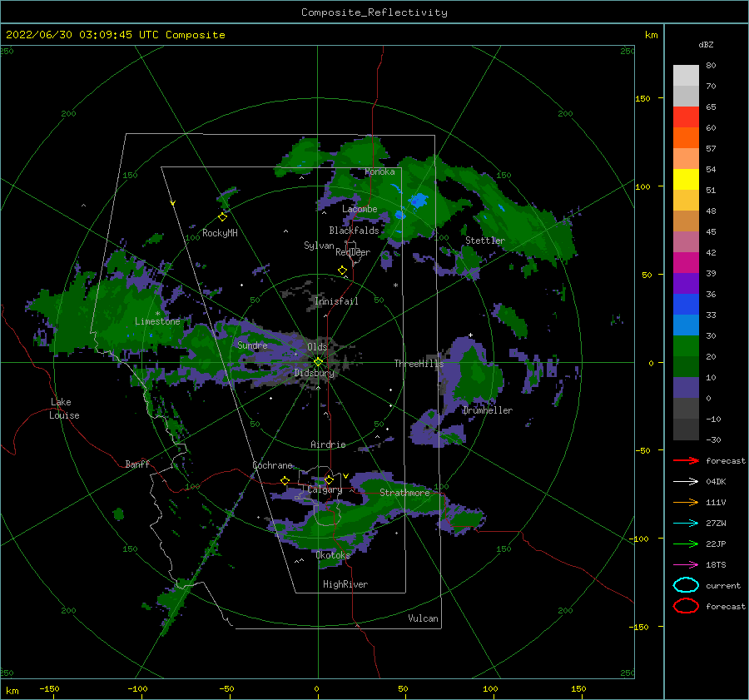The height and width of the screenshot is (700, 749).
Task: Click the Drumheller label
Action: click(x=488, y=410)
